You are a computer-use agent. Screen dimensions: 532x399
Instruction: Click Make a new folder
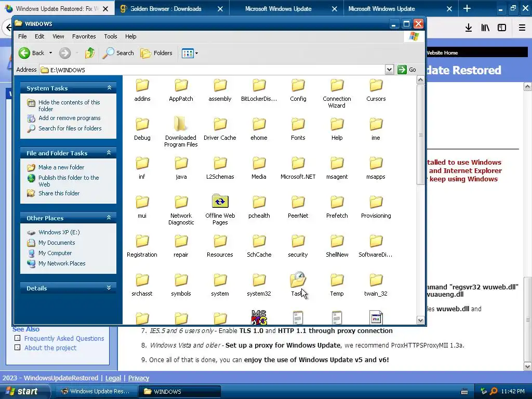pyautogui.click(x=61, y=167)
